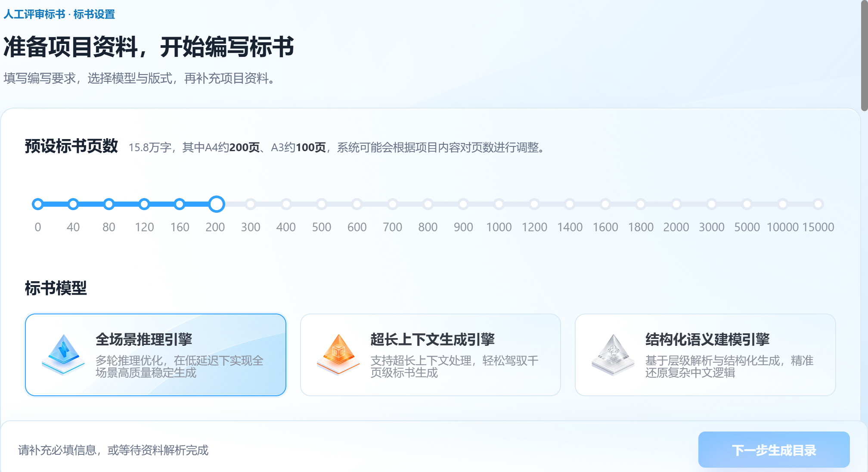This screenshot has height=472, width=868.
Task: Set page slider to 40
Action: [73, 204]
